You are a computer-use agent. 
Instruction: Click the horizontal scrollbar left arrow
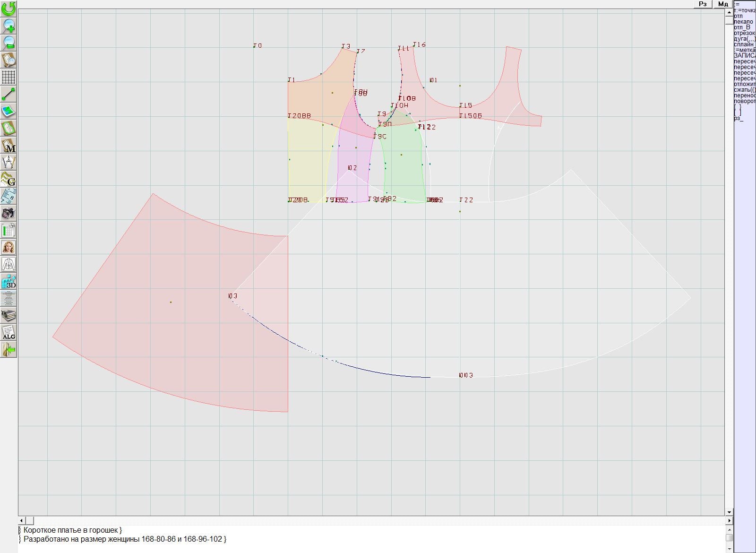point(21,520)
